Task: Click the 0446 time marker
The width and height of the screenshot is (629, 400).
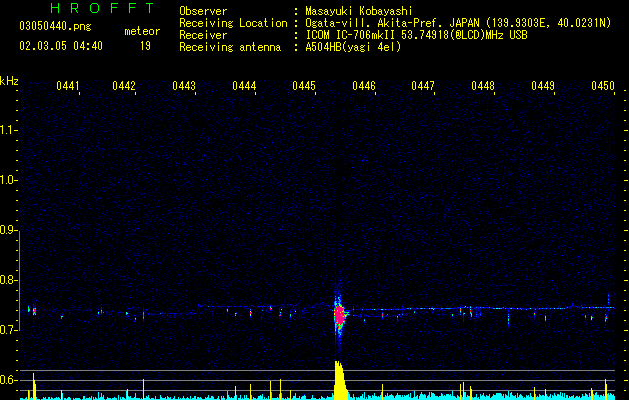Action: point(364,86)
